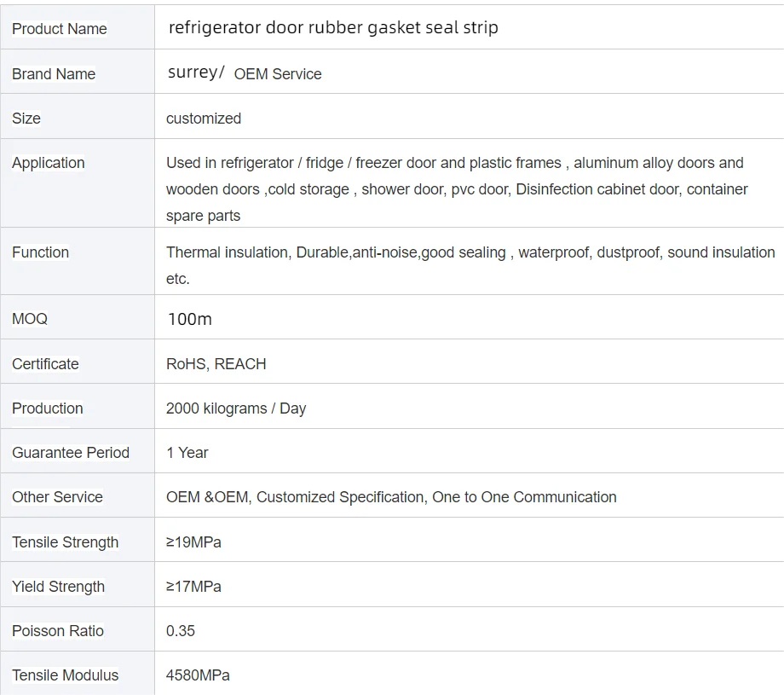Select the 100m MOQ value
This screenshot has height=695, width=784.
click(189, 319)
